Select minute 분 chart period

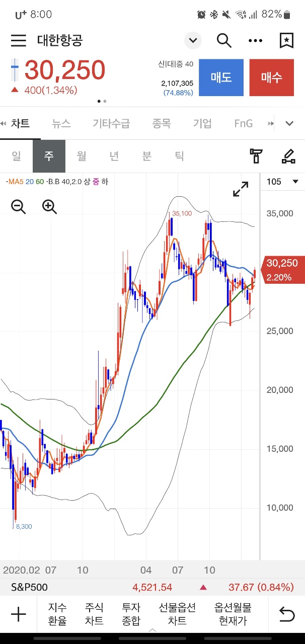tap(146, 156)
